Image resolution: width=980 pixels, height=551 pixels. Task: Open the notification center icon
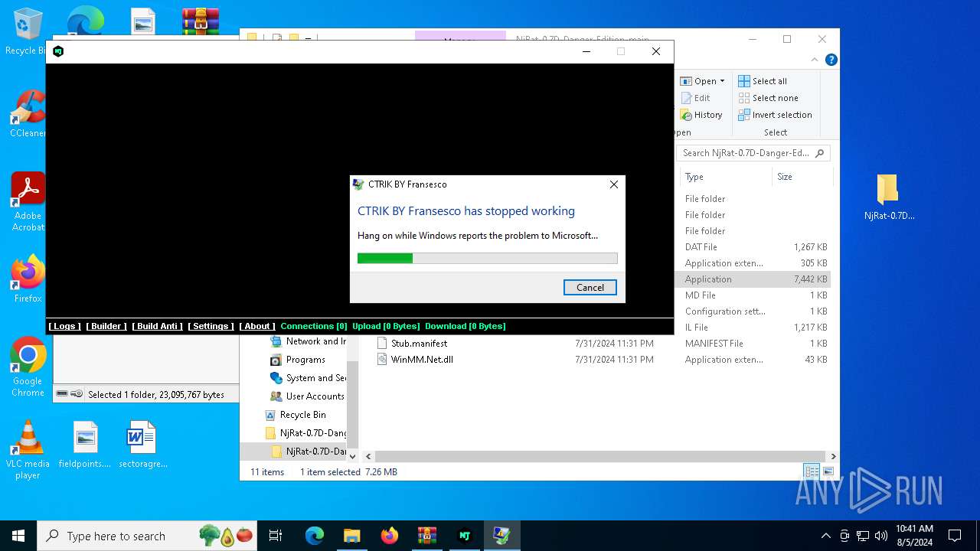pyautogui.click(x=955, y=536)
